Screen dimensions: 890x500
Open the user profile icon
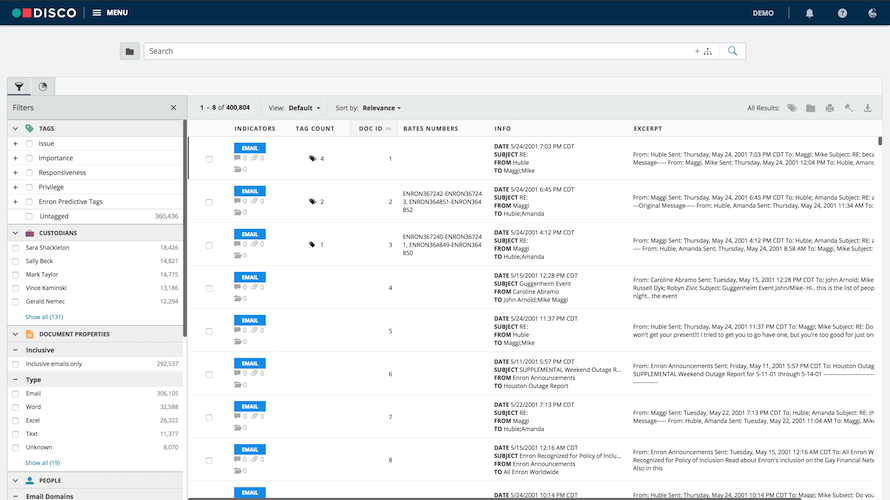[872, 13]
